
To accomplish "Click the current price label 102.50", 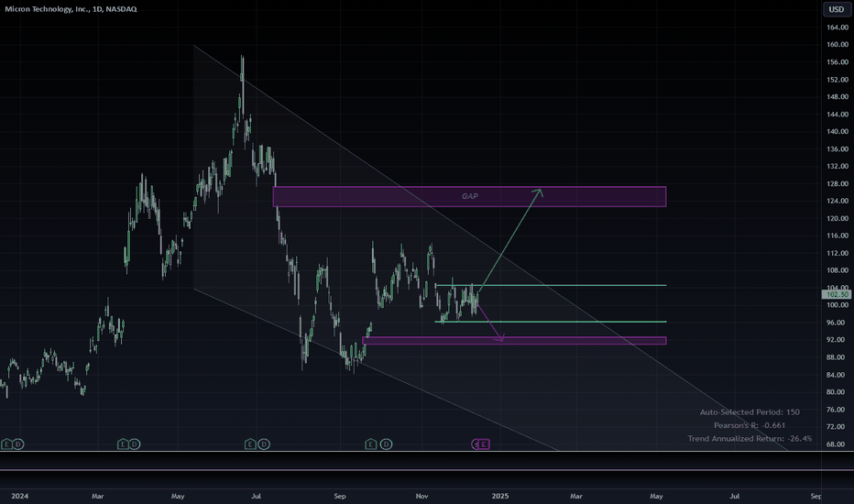I will (x=836, y=294).
